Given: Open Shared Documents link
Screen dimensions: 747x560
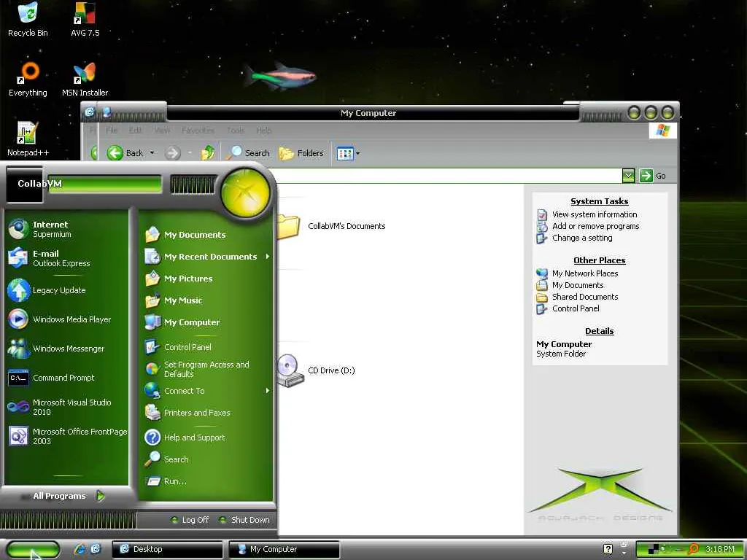Looking at the screenshot, I should (585, 297).
